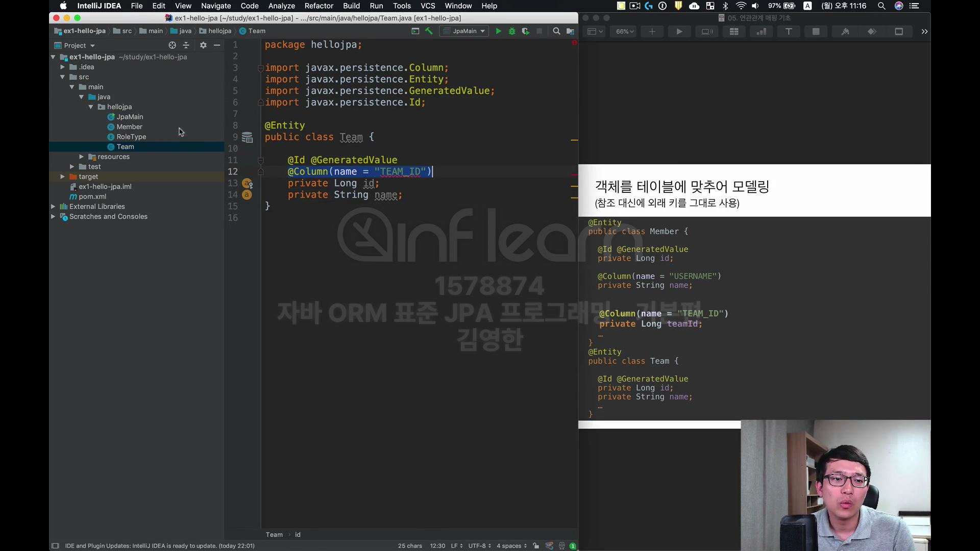This screenshot has width=980, height=551.
Task: Open the Tools menu
Action: pyautogui.click(x=402, y=6)
